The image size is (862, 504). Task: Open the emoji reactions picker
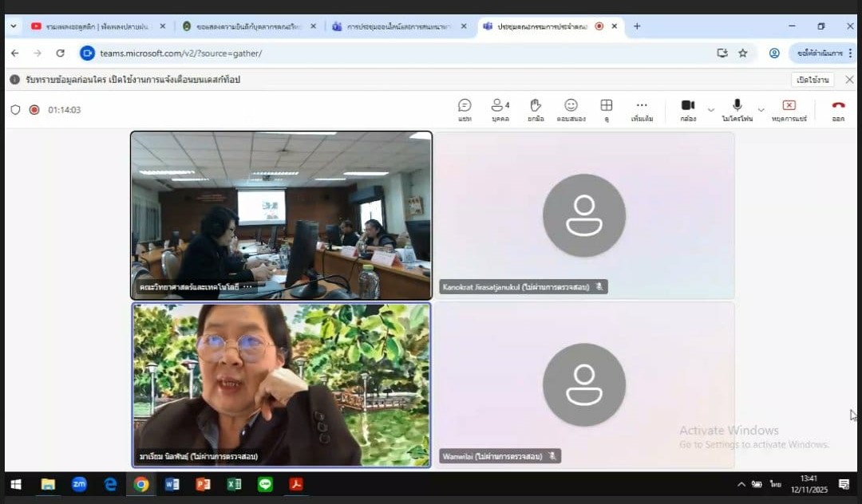tap(571, 109)
